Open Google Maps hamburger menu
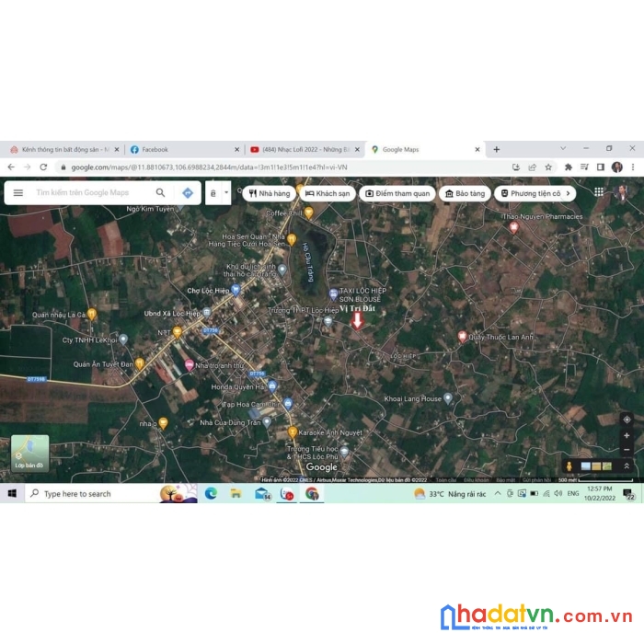 pyautogui.click(x=18, y=192)
